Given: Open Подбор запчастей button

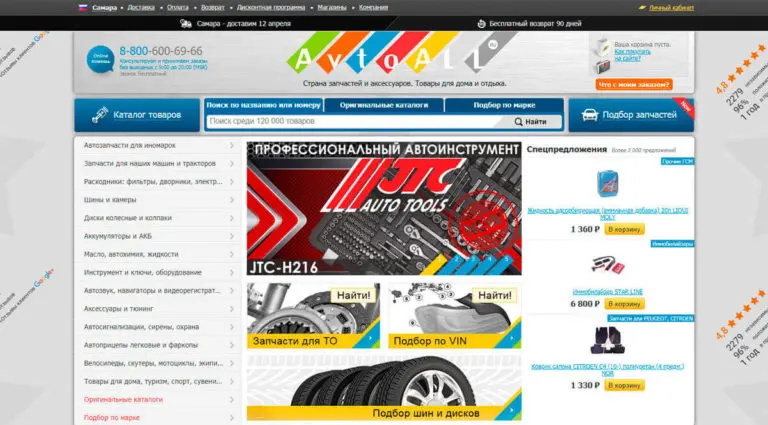Looking at the screenshot, I should click(x=631, y=115).
